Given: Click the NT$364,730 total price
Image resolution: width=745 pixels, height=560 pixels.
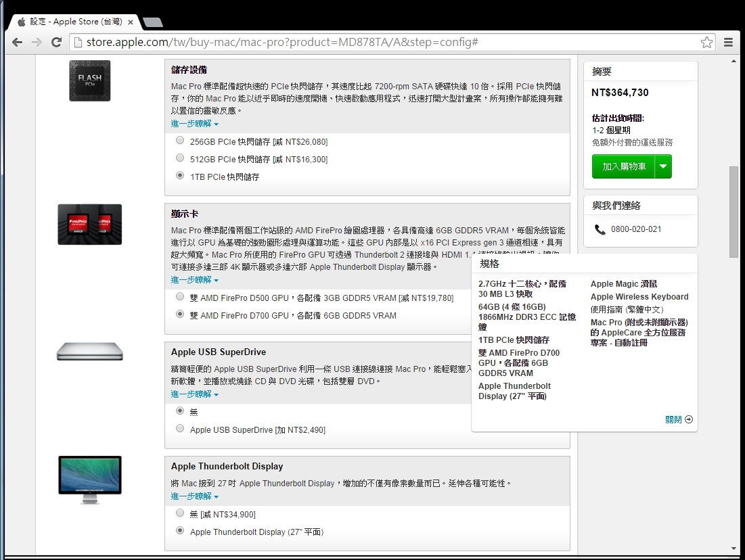Looking at the screenshot, I should point(620,93).
